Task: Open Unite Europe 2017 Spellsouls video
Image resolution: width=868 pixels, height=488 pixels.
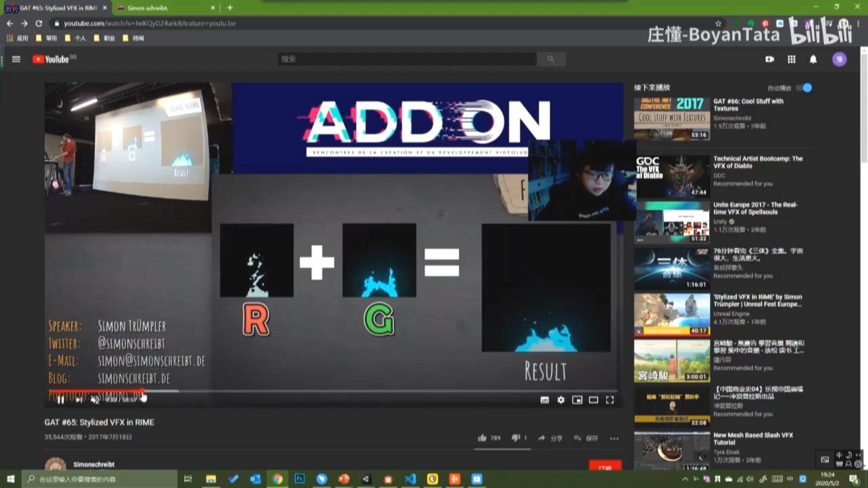Action: [755, 208]
